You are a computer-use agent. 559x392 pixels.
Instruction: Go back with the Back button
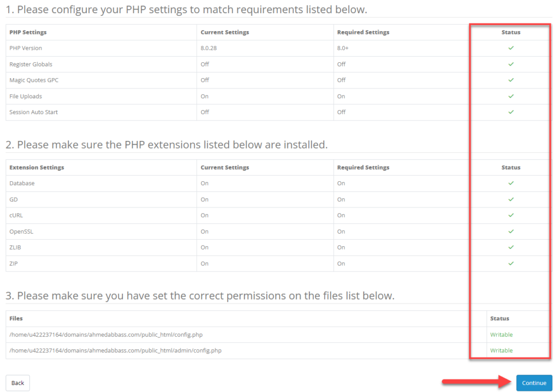tap(17, 383)
